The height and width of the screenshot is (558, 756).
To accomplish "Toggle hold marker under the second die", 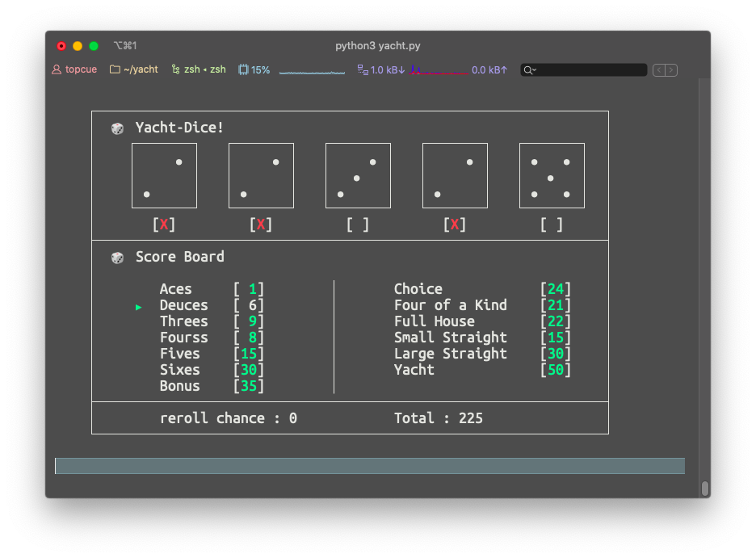I will click(x=261, y=224).
